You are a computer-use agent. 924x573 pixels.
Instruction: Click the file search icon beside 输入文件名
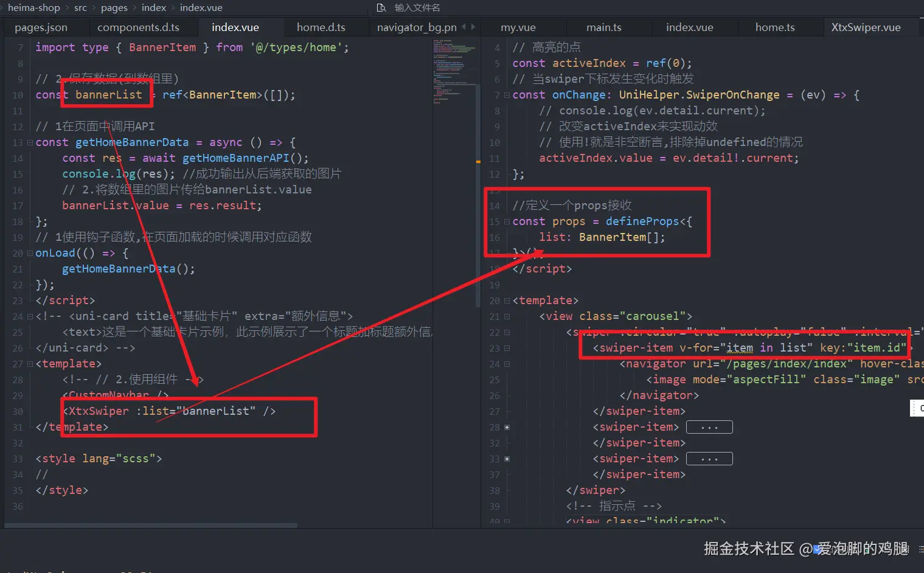point(381,8)
